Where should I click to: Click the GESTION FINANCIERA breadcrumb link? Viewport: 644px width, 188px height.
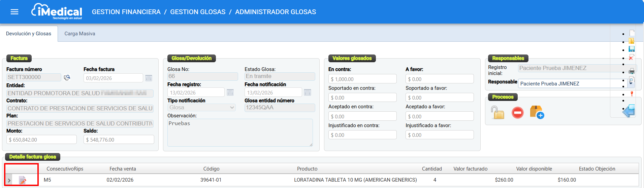tap(126, 12)
